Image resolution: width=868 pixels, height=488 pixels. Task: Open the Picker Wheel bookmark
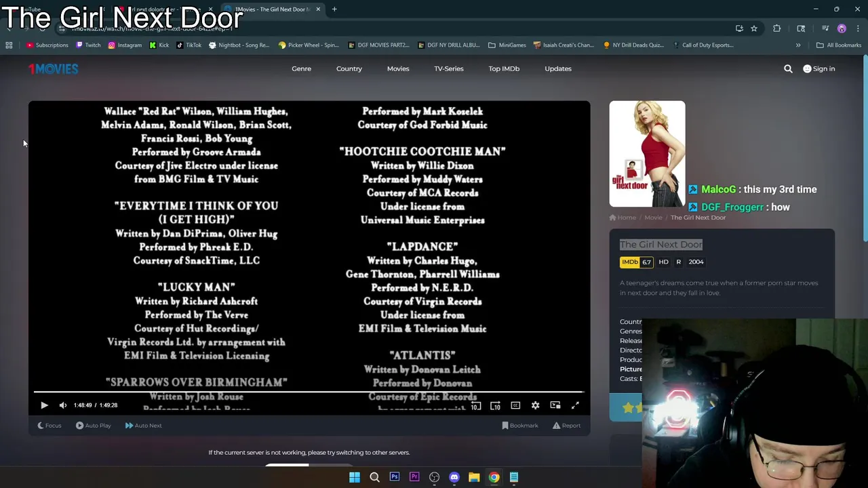[x=309, y=45]
